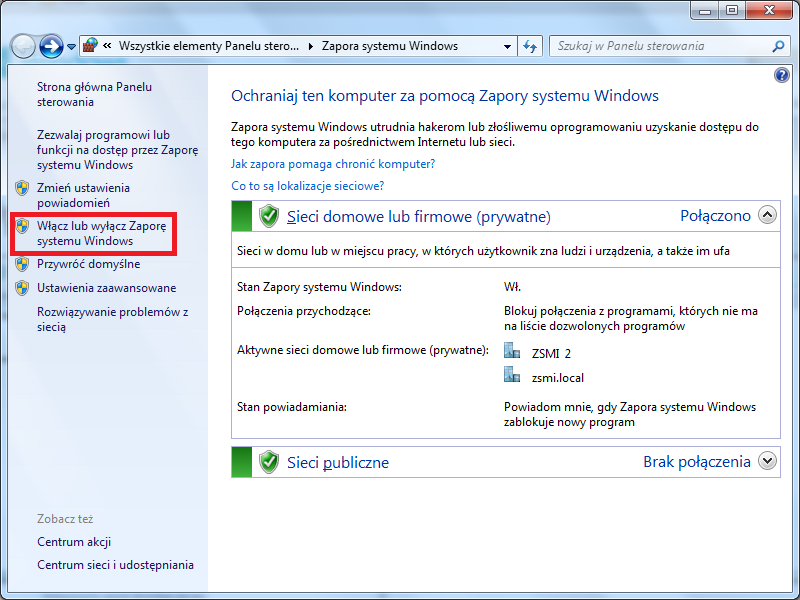
Task: Click 'Włącz lub wyłącz Zaporę systemu Windows'
Action: click(102, 233)
